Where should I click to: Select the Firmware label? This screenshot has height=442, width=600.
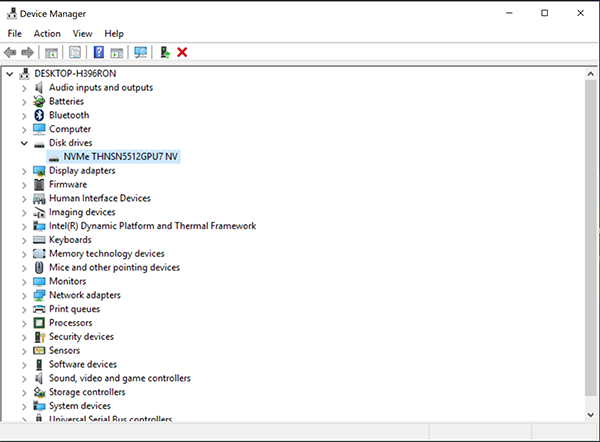coord(68,184)
